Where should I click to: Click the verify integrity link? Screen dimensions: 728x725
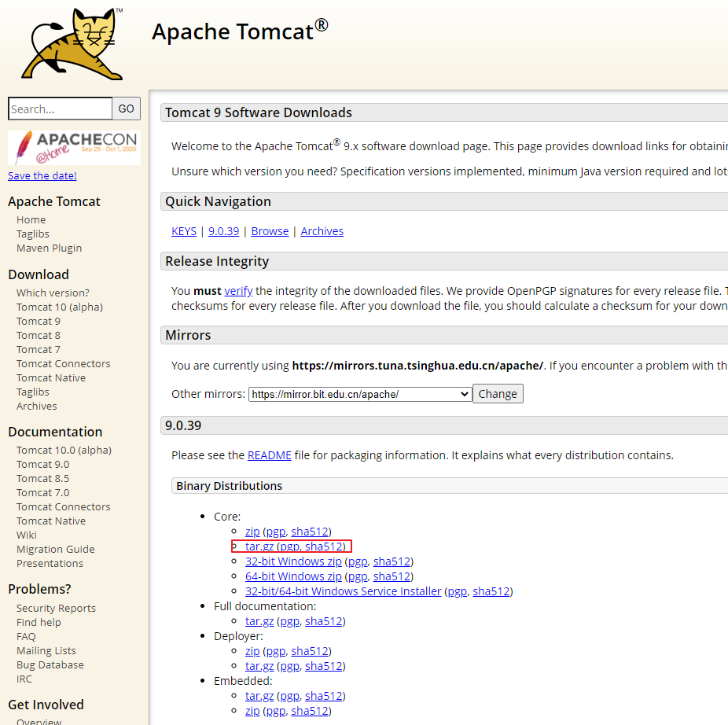[x=239, y=291]
